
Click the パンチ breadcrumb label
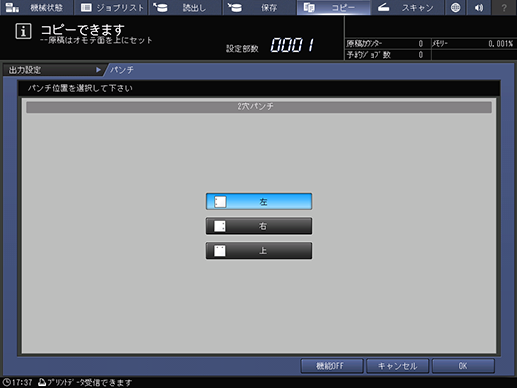tap(122, 70)
